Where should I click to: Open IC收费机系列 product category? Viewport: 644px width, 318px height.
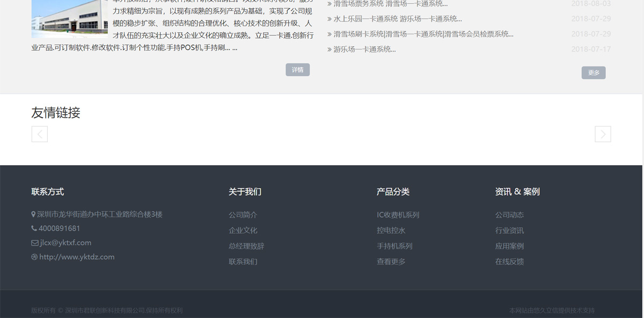click(398, 215)
